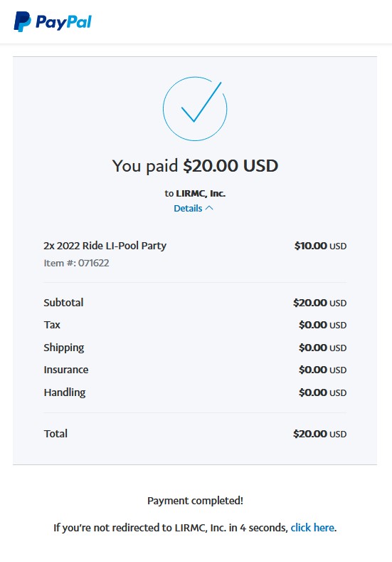
Task: Click the 2x 2022 Ride LI-Pool Party item
Action: (x=105, y=246)
